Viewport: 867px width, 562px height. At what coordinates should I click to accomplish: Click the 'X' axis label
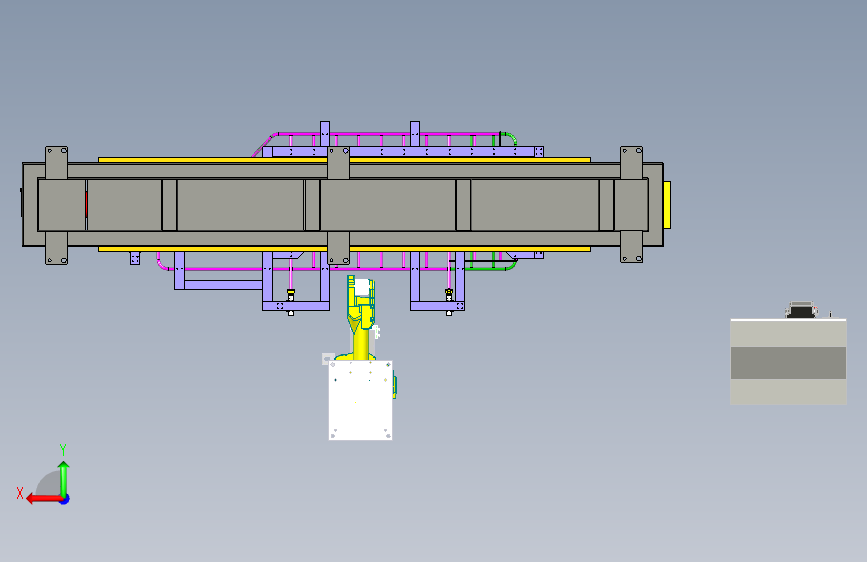click(x=20, y=493)
